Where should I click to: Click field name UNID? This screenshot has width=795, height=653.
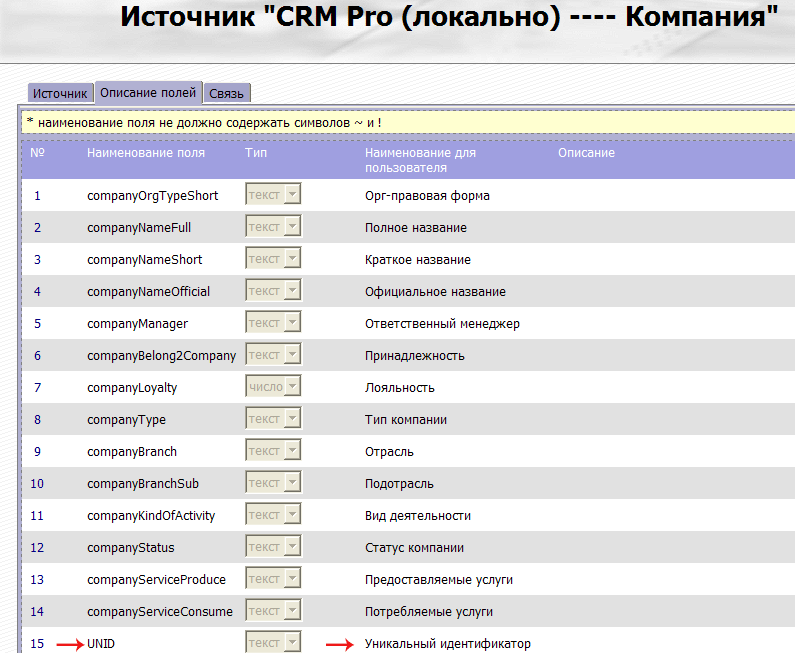(101, 643)
